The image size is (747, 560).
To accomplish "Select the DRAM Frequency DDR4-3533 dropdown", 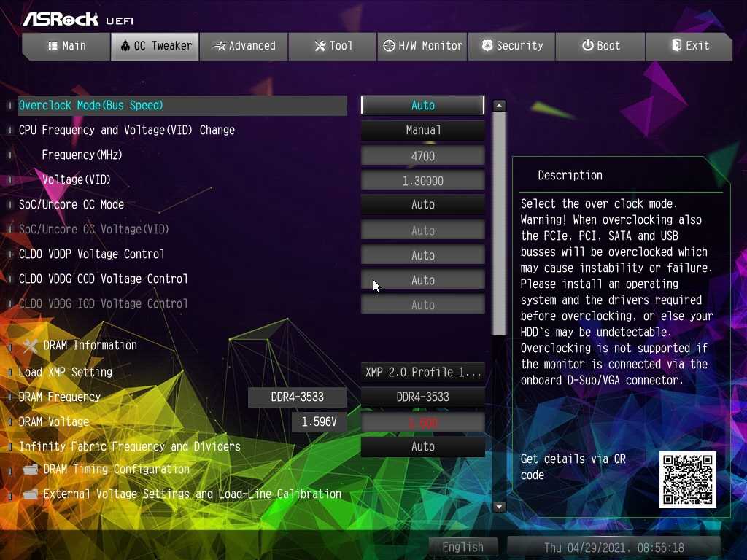I will (x=422, y=397).
